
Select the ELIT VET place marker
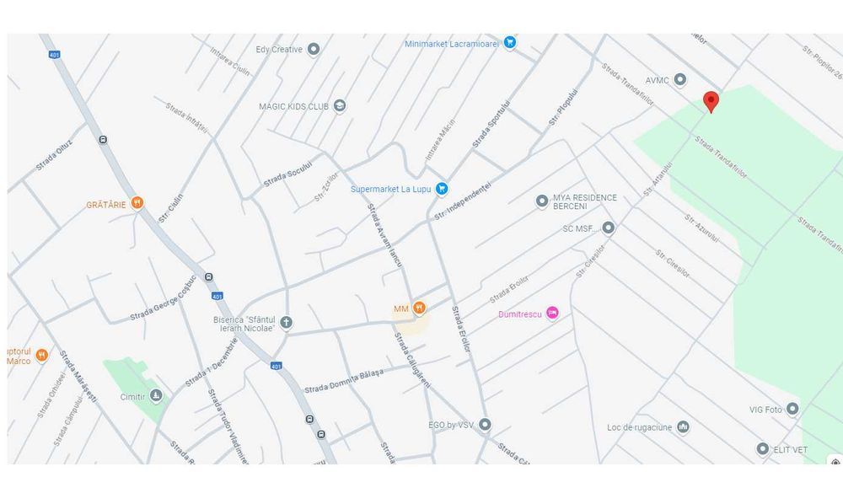pyautogui.click(x=762, y=448)
